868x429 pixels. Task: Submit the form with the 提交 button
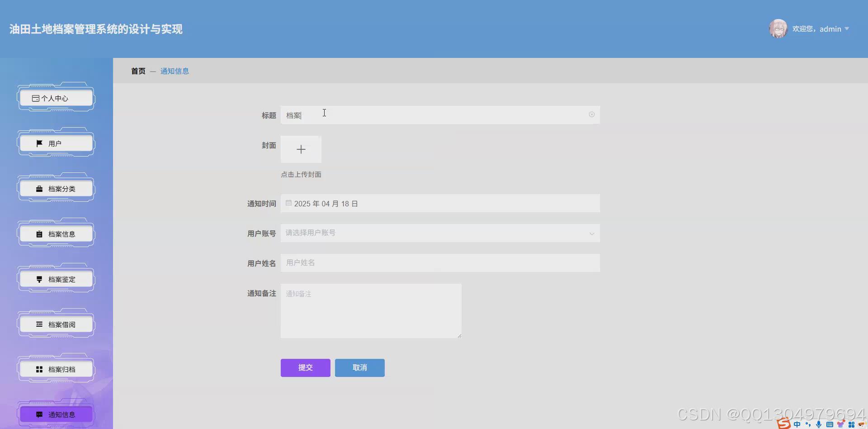tap(305, 367)
